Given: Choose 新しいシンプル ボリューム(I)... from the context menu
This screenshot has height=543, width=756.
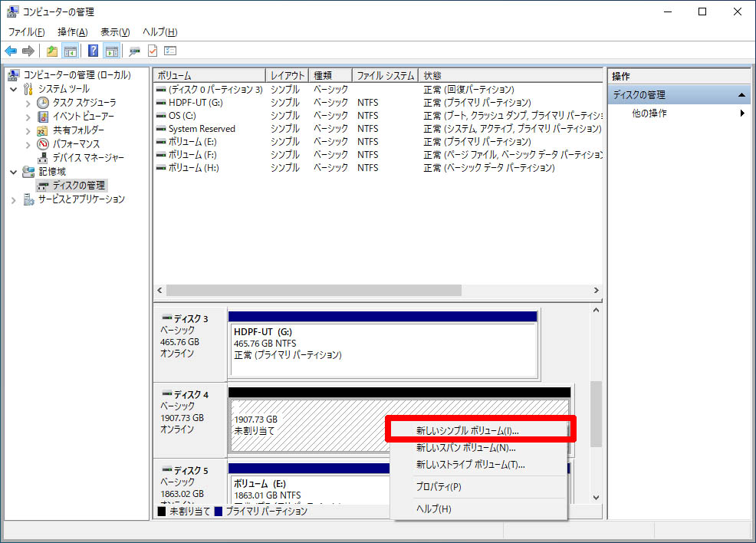Looking at the screenshot, I should 478,430.
